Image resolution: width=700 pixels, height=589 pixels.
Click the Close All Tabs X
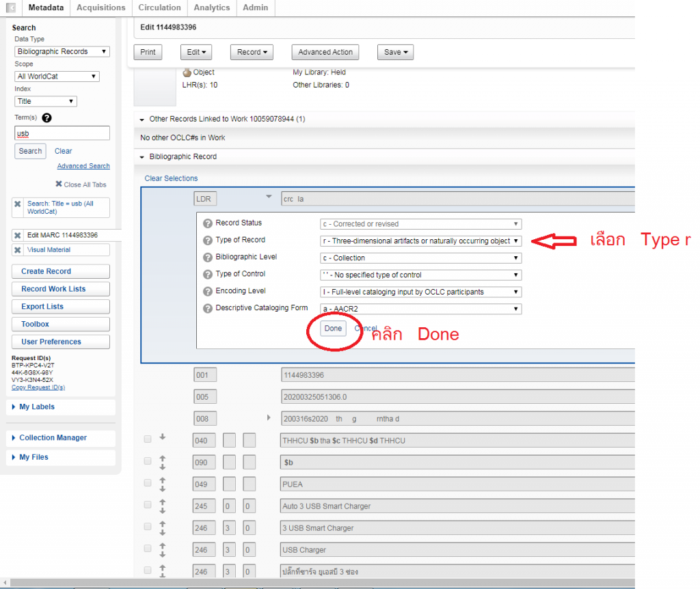point(59,184)
